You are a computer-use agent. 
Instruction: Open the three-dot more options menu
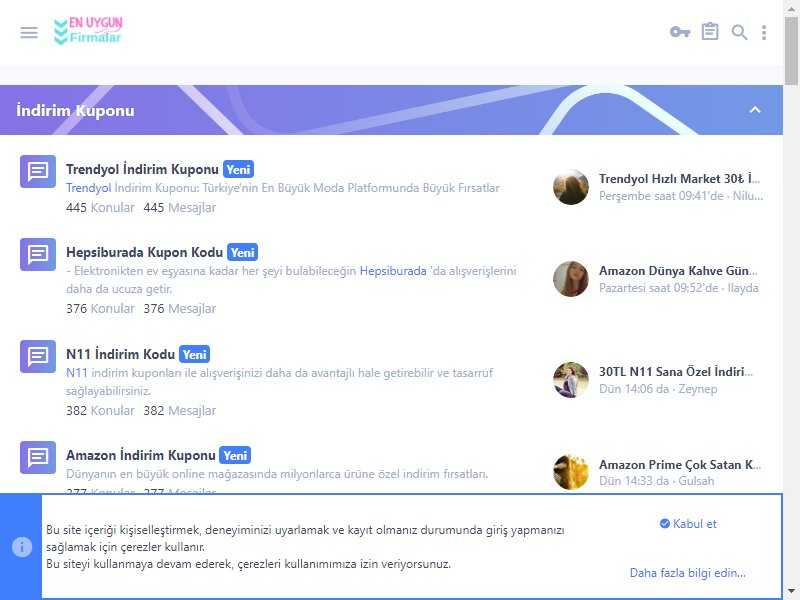click(x=764, y=33)
